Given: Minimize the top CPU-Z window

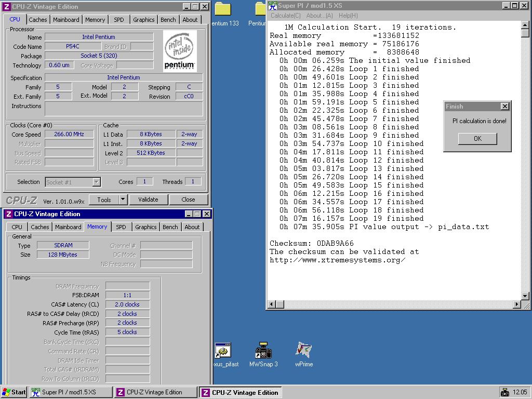Looking at the screenshot, I should tap(187, 6).
